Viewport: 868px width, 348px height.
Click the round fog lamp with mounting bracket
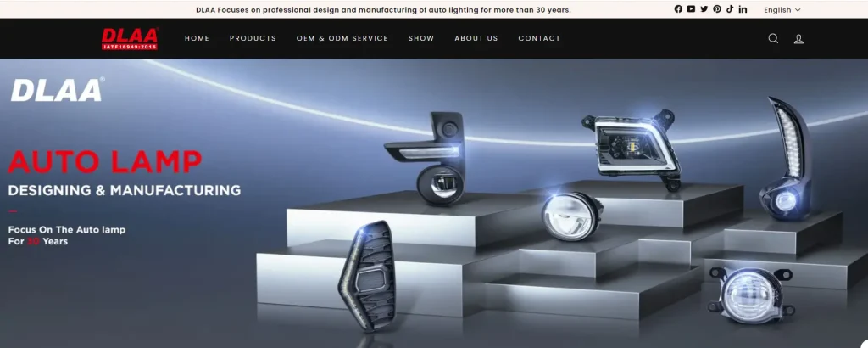(x=751, y=295)
